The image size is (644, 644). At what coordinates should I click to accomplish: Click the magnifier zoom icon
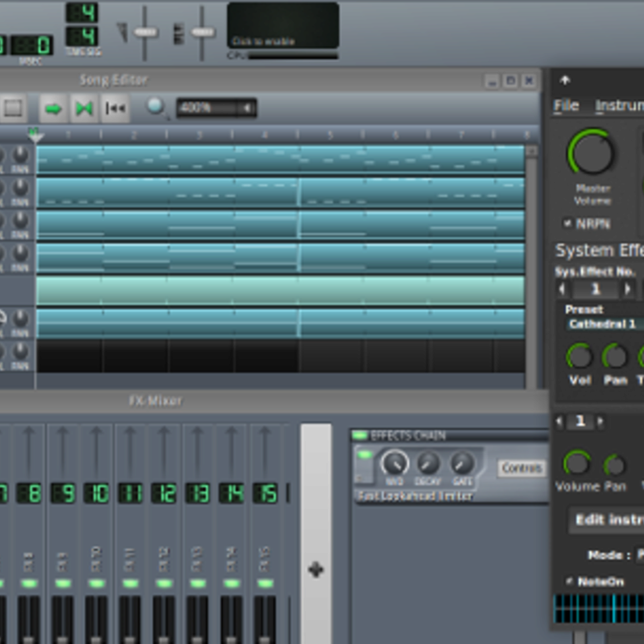[x=156, y=107]
